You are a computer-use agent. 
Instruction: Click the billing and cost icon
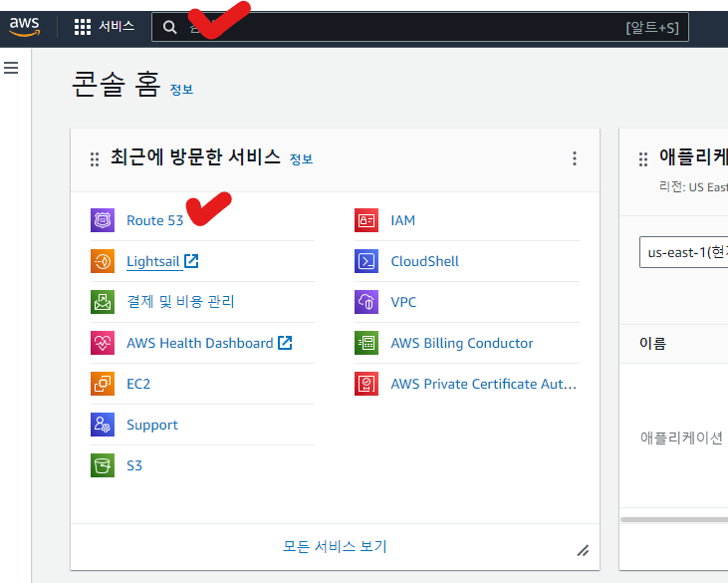103,302
